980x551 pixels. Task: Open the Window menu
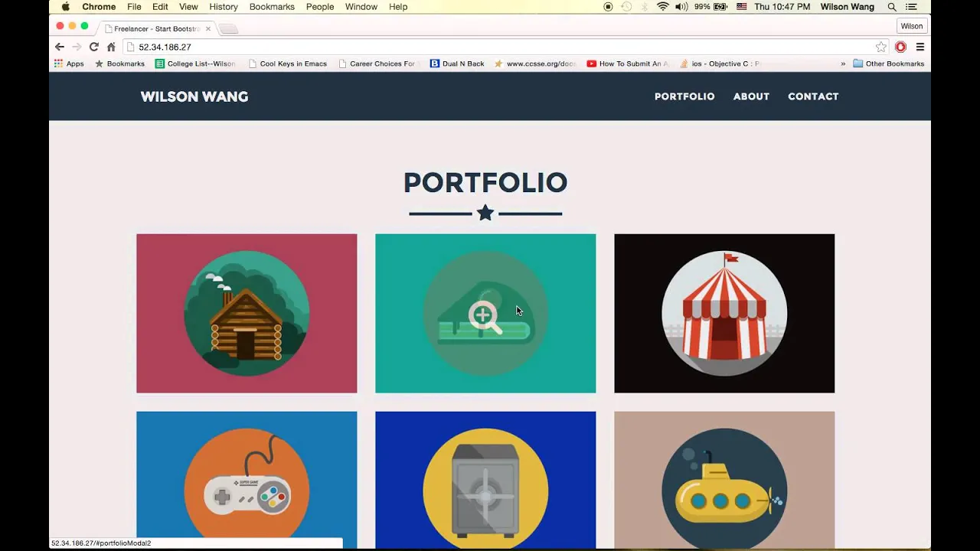361,7
